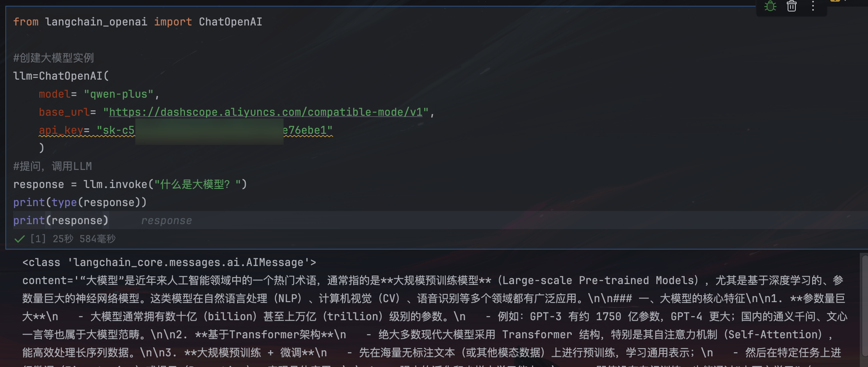Click the green checkmark execution status icon

click(x=19, y=239)
